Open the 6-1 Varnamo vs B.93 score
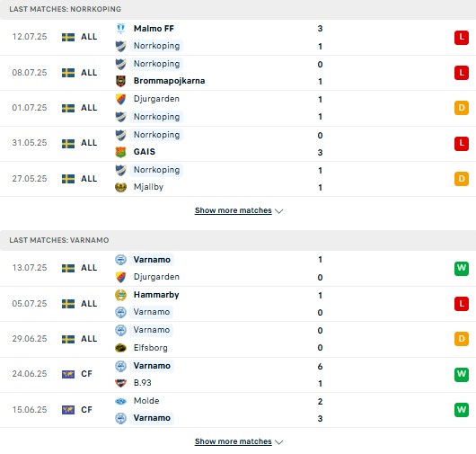This screenshot has height=454, width=476. [x=320, y=375]
